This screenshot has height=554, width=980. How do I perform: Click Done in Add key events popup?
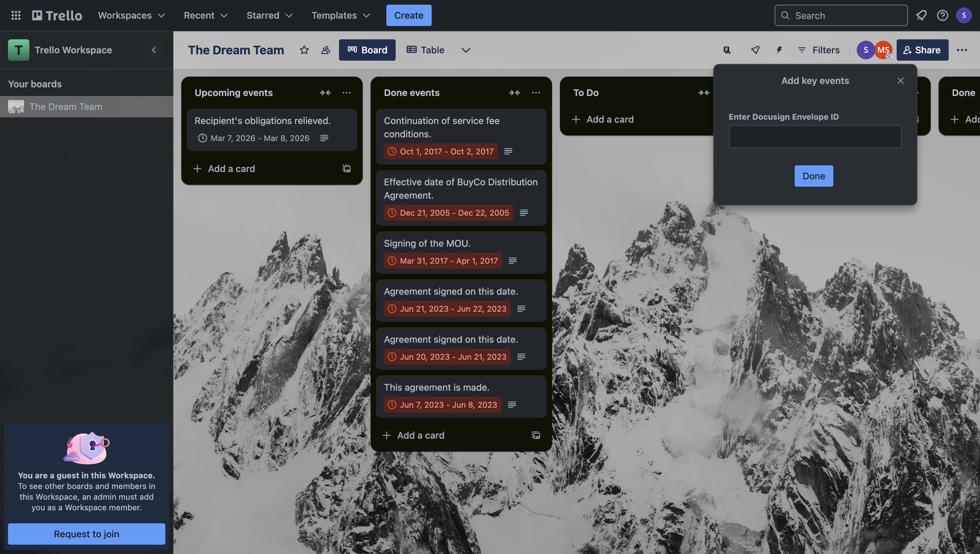pyautogui.click(x=813, y=176)
